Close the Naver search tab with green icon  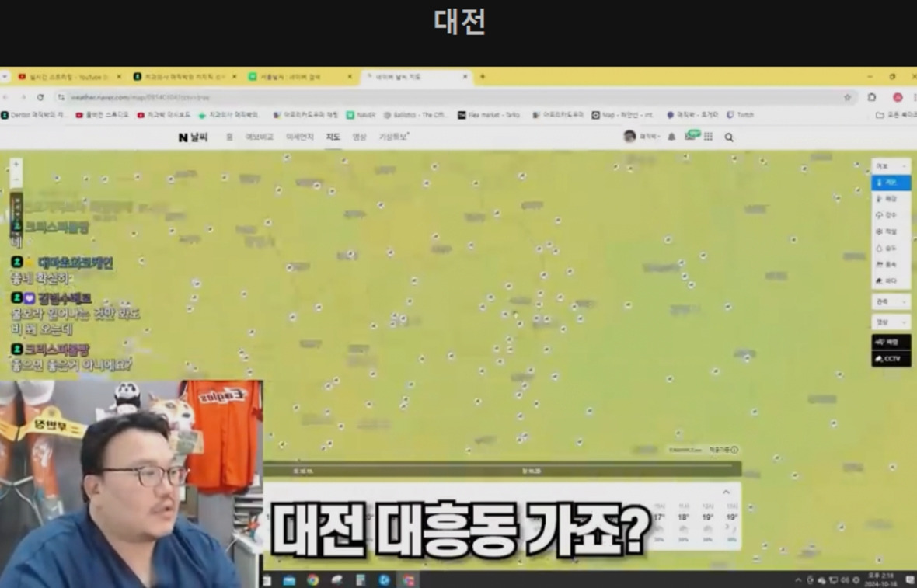[350, 77]
